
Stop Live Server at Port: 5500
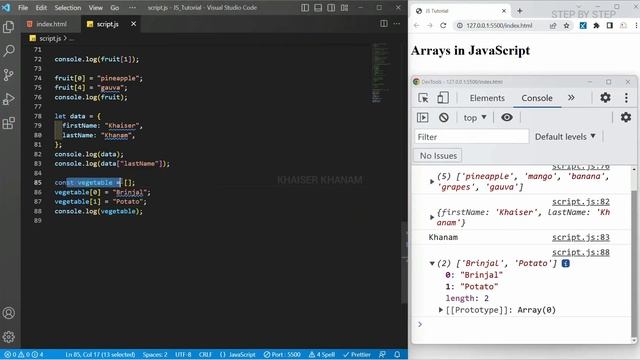click(x=282, y=354)
